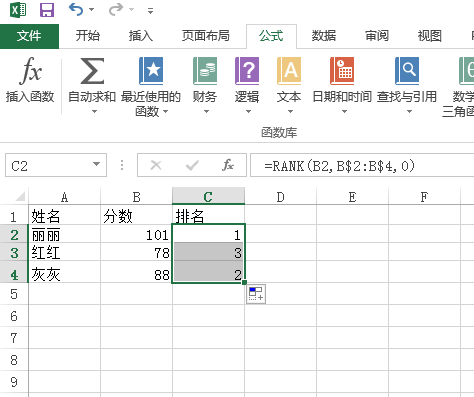Select column A header

65,197
